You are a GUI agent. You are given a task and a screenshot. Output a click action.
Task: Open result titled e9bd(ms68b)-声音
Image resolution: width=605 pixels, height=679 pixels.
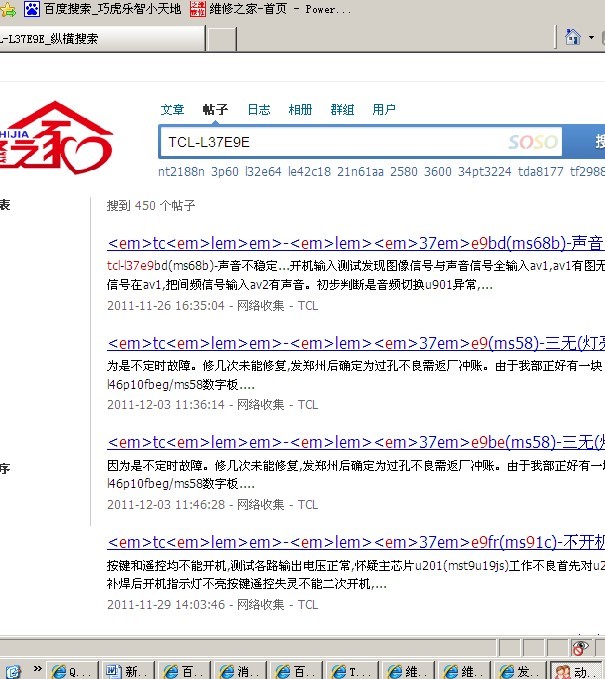point(356,243)
